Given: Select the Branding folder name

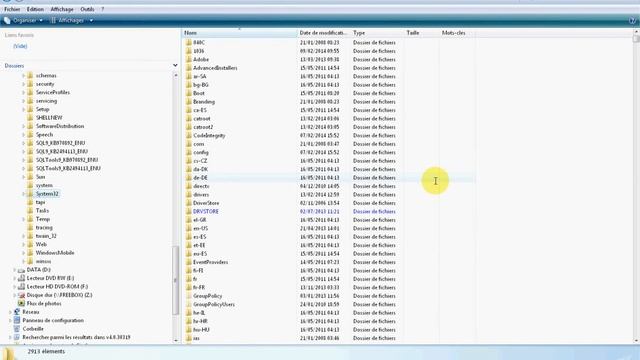Looking at the screenshot, I should pyautogui.click(x=204, y=102).
